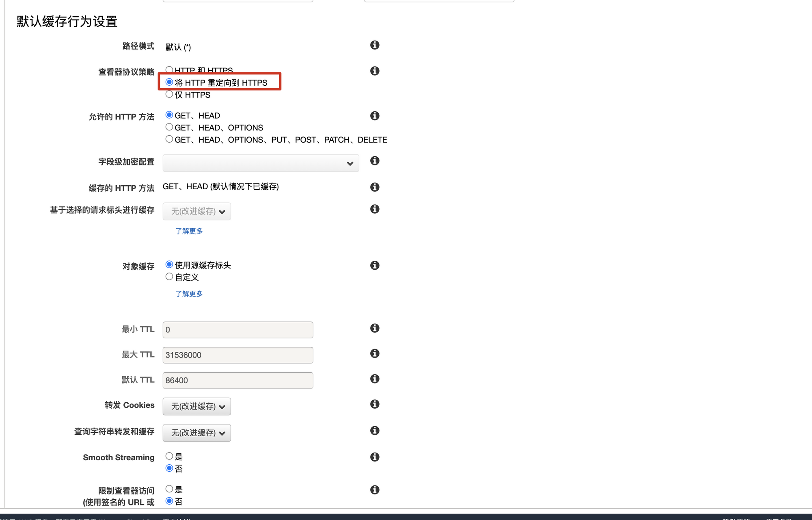Show info for 最大 TTL field

(375, 353)
